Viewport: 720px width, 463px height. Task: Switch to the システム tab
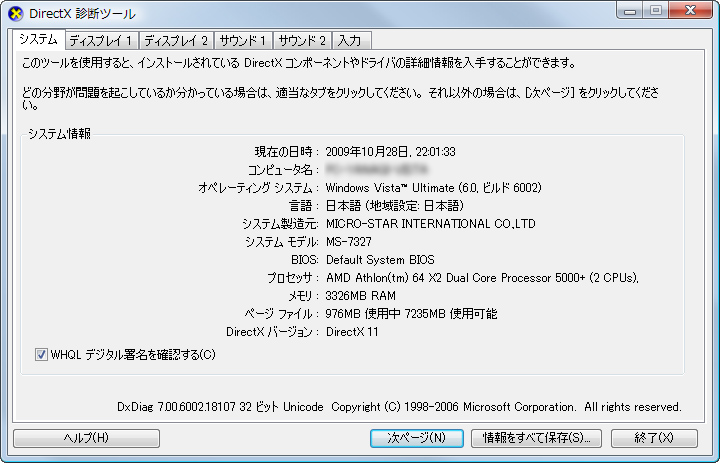[x=38, y=40]
